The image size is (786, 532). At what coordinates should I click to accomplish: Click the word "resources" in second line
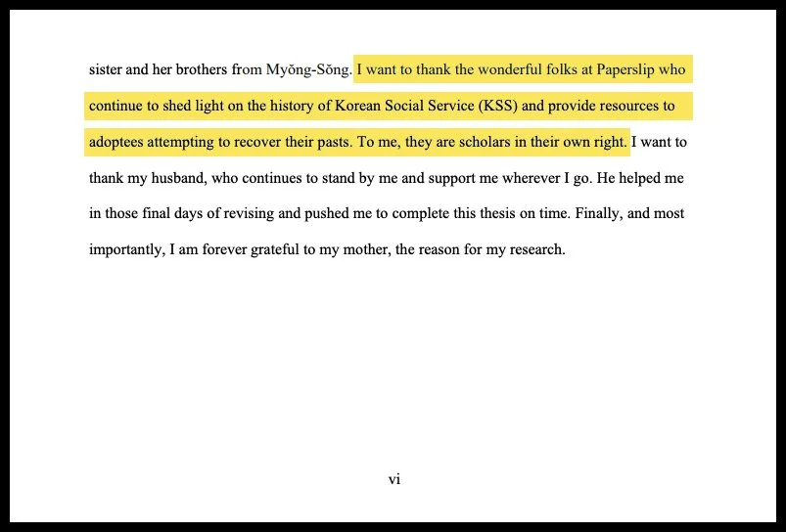(x=629, y=106)
